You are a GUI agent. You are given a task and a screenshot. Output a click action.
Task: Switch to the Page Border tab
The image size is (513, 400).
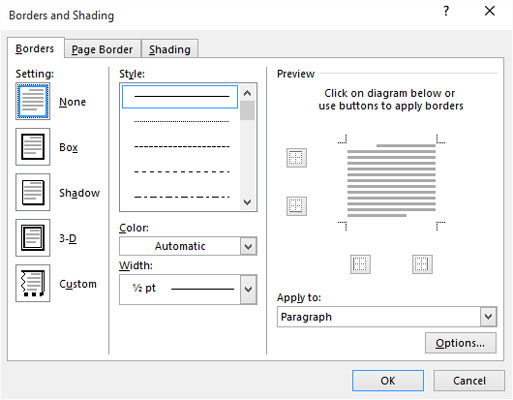(102, 49)
